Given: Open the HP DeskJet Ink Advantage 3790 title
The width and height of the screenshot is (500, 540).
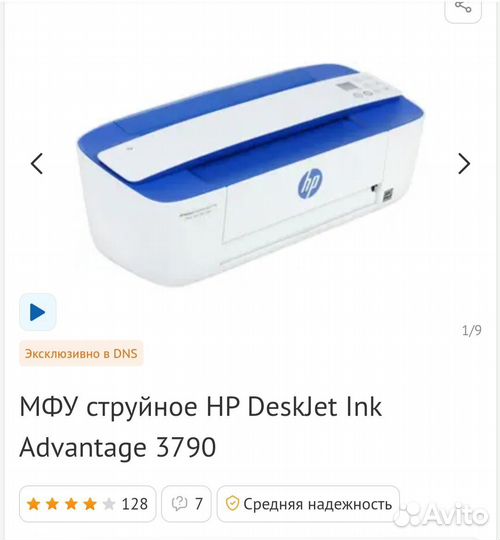Looking at the screenshot, I should click(201, 427).
